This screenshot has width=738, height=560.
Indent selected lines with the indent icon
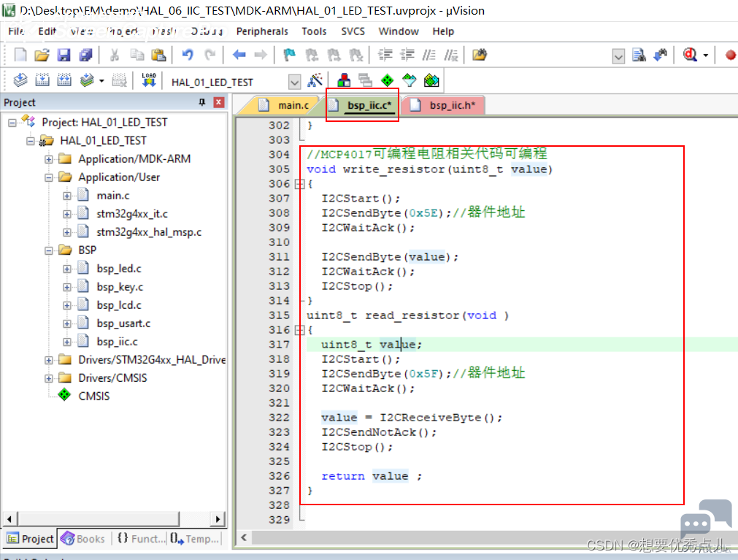click(x=385, y=55)
